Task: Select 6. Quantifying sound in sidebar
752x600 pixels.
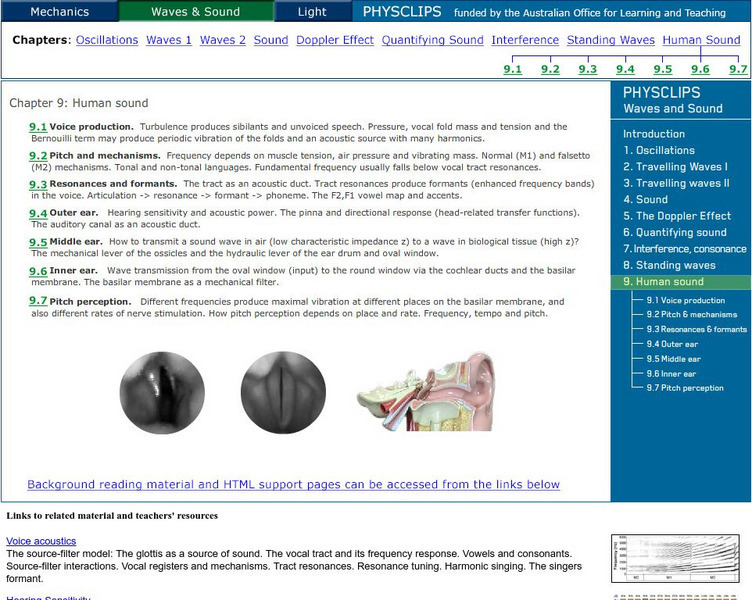Action: pos(675,232)
